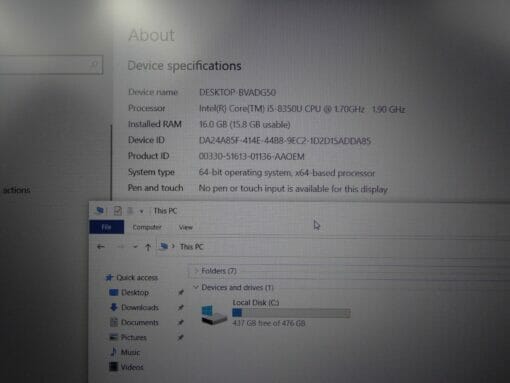510x383 pixels.
Task: Click the System type value 64-bit operating system
Action: [287, 173]
